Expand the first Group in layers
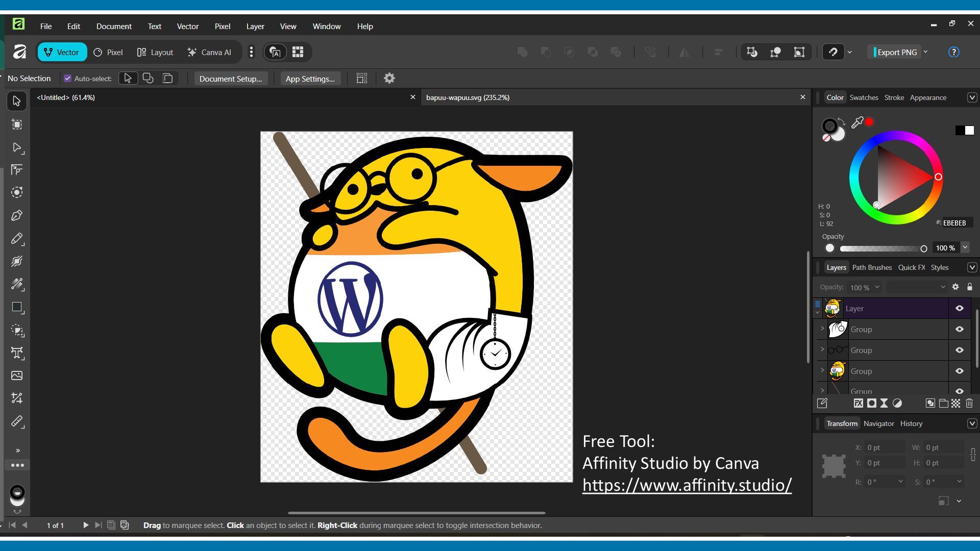Viewport: 980px width, 551px height. (822, 329)
